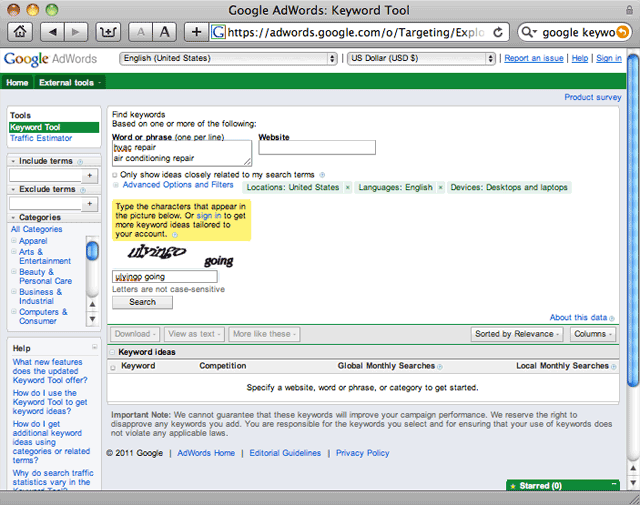Open the Report an issue link
This screenshot has height=505, width=640.
[534, 58]
